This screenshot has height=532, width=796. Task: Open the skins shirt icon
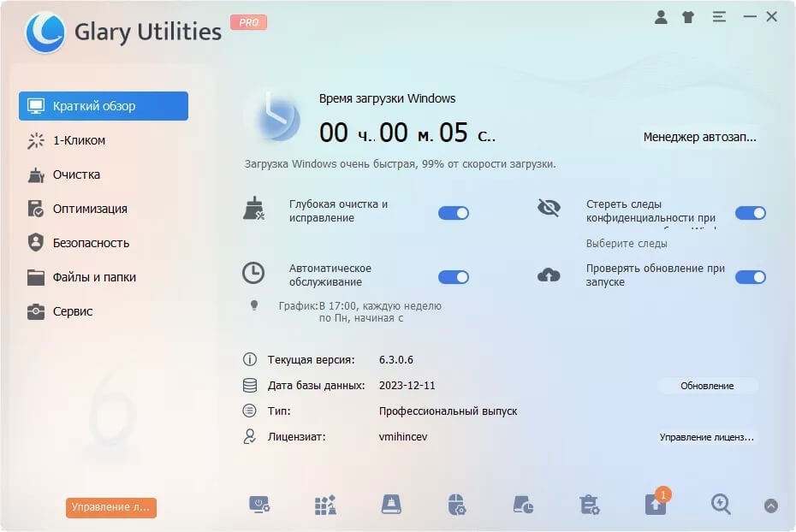688,17
